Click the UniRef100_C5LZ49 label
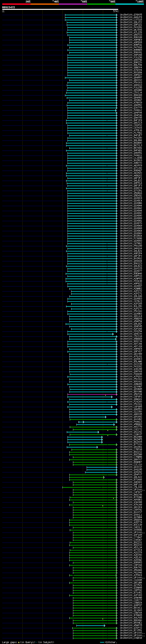Image resolution: width=146 pixels, height=644 pixels. click(x=131, y=487)
